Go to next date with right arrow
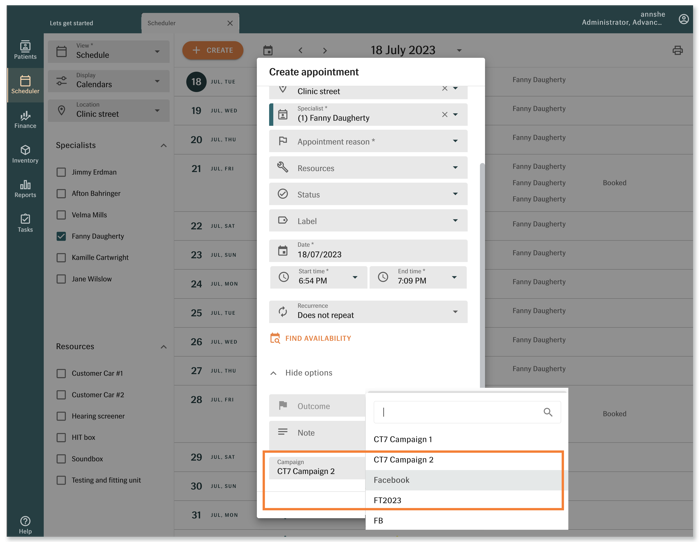This screenshot has width=700, height=542. tap(324, 50)
